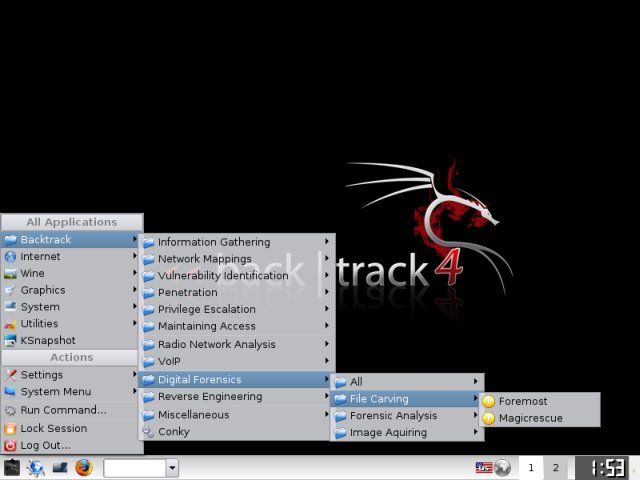Screen dimensions: 640x480
Task: Click the Digital Forensics folder icon
Action: coord(148,380)
